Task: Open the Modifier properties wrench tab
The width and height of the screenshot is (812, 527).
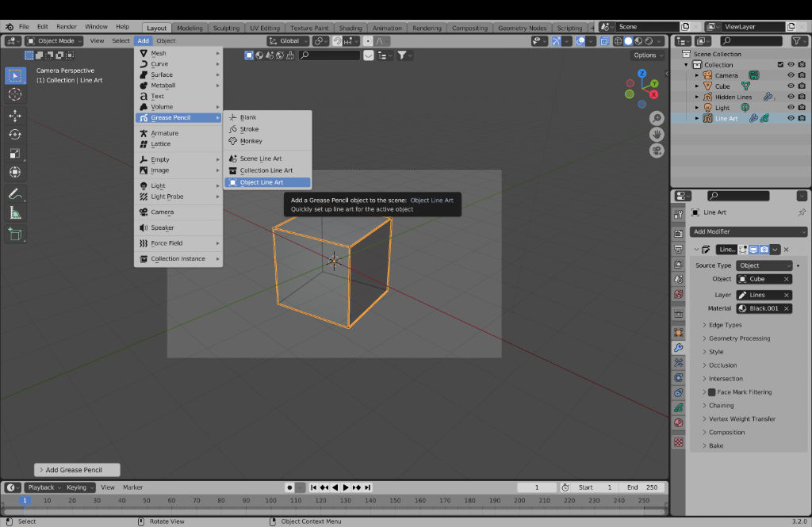Action: pos(678,348)
